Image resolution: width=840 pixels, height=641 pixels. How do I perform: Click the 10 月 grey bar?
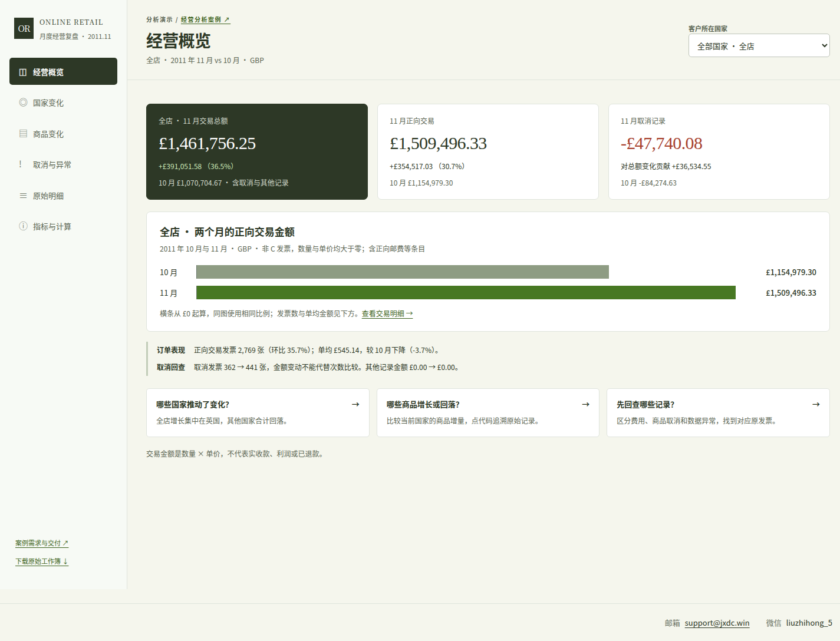403,272
